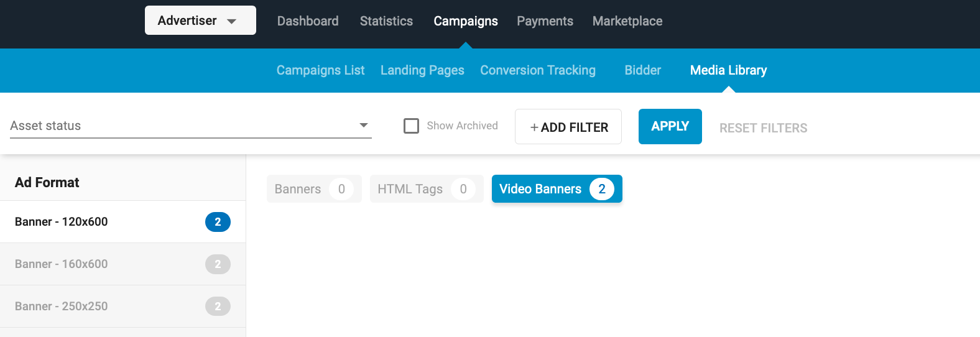Open the Statistics section
The height and width of the screenshot is (337, 980).
[x=386, y=21]
